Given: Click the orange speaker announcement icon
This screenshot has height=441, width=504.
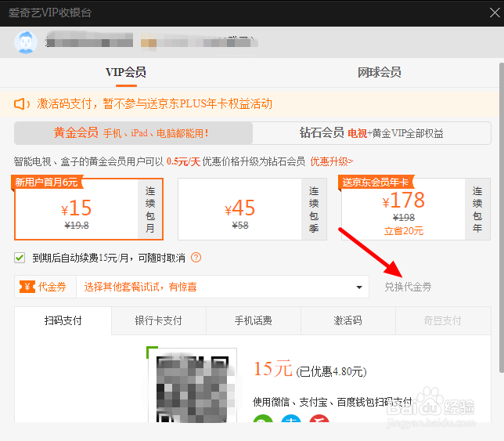Looking at the screenshot, I should tap(21, 104).
